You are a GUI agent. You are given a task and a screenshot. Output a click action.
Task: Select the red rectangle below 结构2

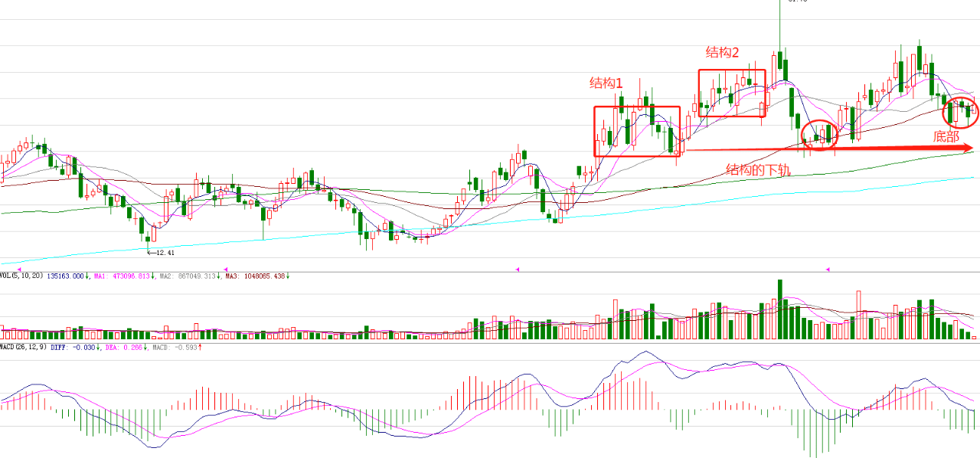pos(732,93)
